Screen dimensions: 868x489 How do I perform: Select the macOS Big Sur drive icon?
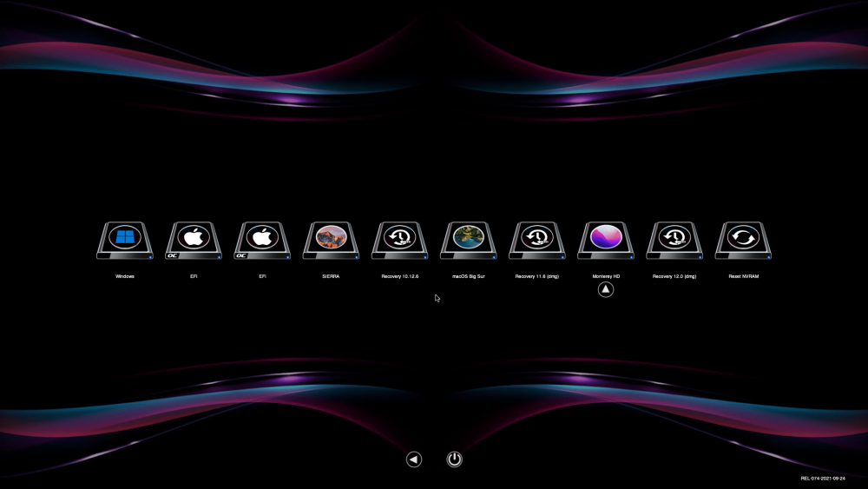pos(469,241)
